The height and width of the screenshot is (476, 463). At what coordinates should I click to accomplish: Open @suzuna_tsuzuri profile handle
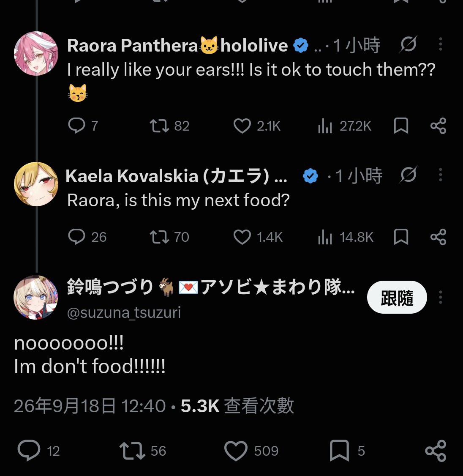(124, 312)
